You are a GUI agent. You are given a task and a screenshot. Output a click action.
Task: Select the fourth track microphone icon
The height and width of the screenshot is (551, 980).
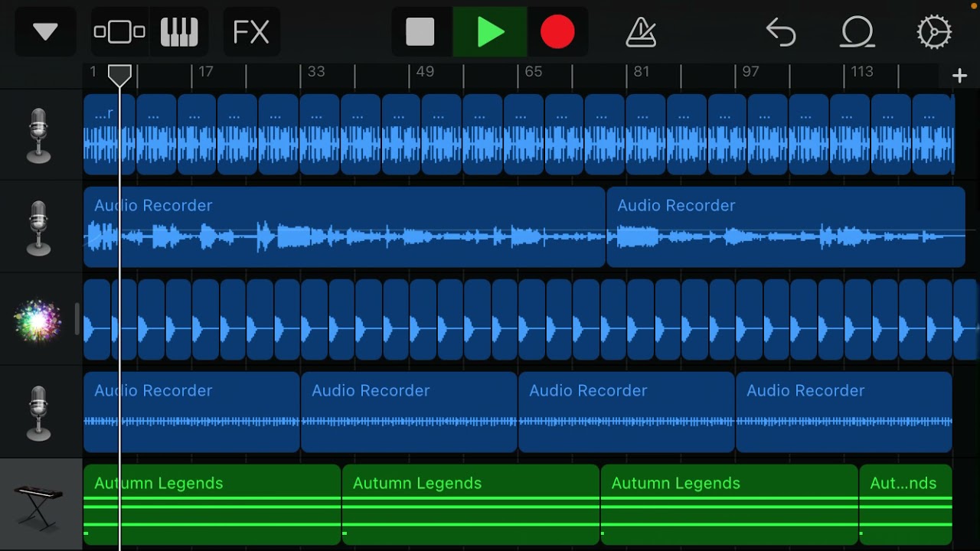pyautogui.click(x=38, y=413)
